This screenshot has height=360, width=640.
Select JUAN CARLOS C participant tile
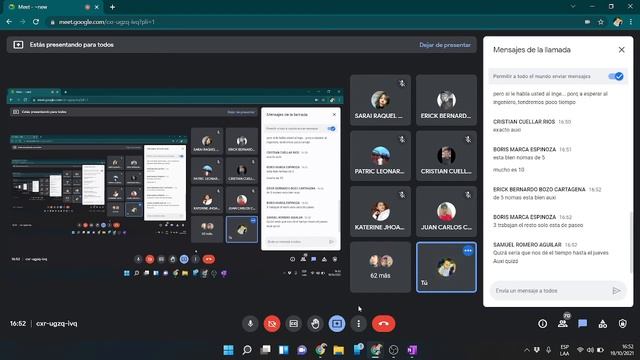pyautogui.click(x=446, y=211)
